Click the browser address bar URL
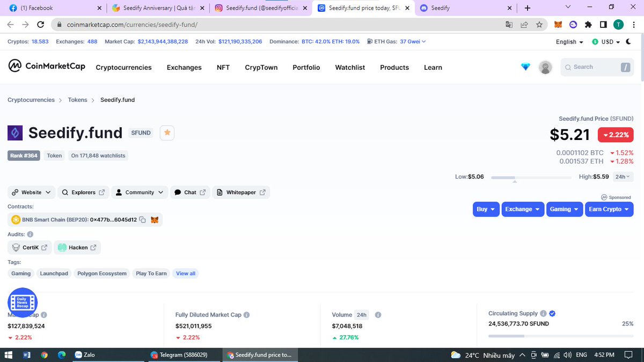The image size is (644, 362). [133, 25]
